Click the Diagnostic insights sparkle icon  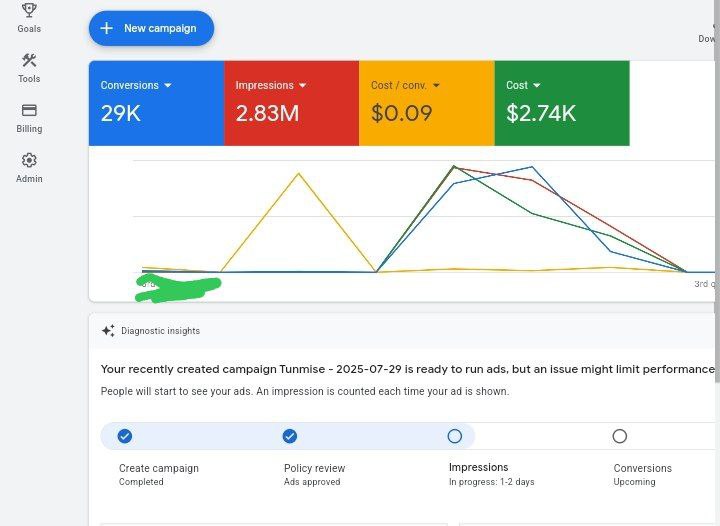point(108,331)
